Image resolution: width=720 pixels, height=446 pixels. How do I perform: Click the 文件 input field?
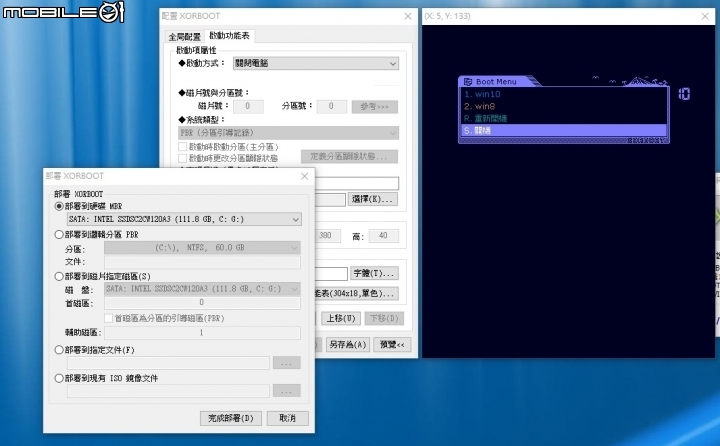click(202, 262)
